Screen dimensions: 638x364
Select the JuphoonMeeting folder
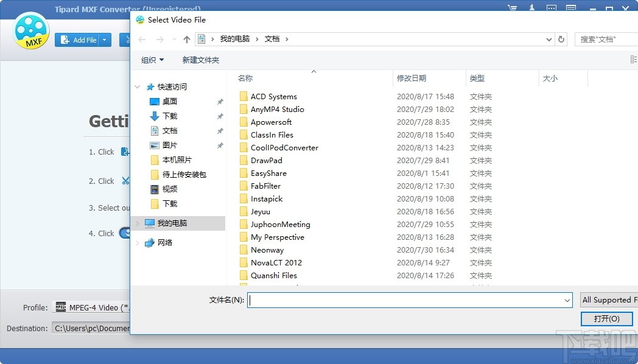click(x=281, y=225)
